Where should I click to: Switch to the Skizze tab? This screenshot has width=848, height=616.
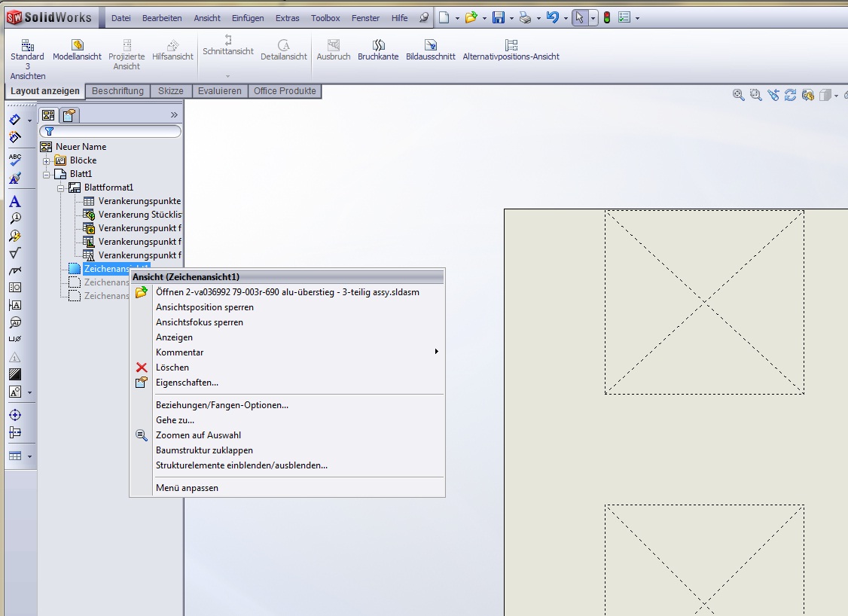click(171, 91)
